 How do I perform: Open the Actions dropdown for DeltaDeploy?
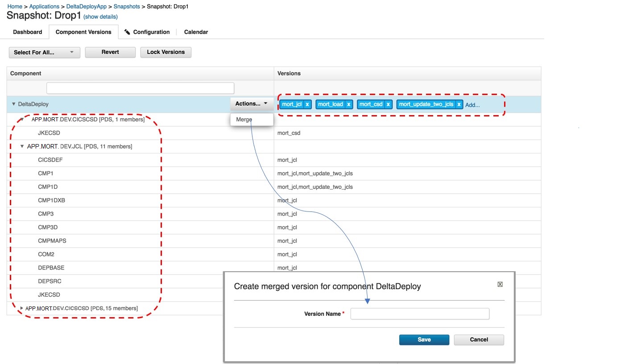[x=251, y=103]
